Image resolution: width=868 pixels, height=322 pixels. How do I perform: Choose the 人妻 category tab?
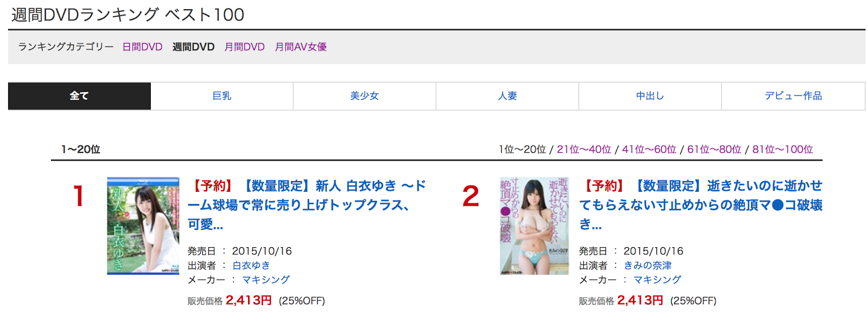[x=507, y=96]
